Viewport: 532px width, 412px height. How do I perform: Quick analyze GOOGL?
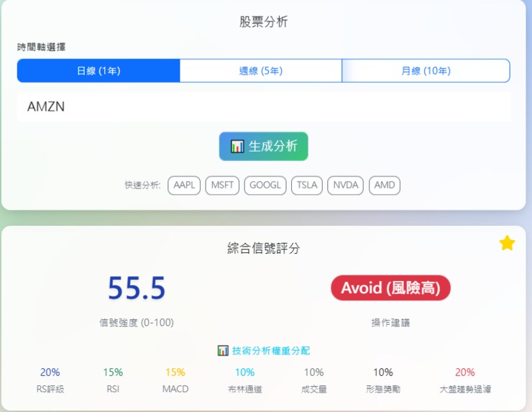[265, 186]
